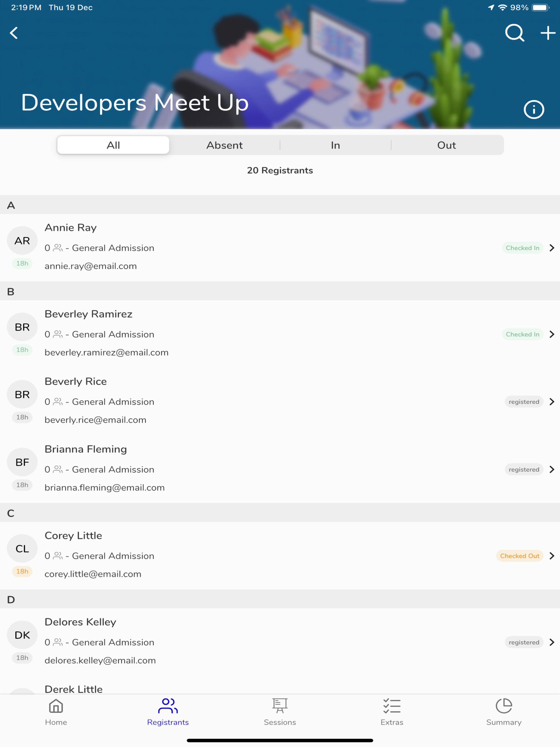Viewport: 560px width, 747px height.
Task: Tap the BR avatar for Beverley Ramirez
Action: pos(22,327)
